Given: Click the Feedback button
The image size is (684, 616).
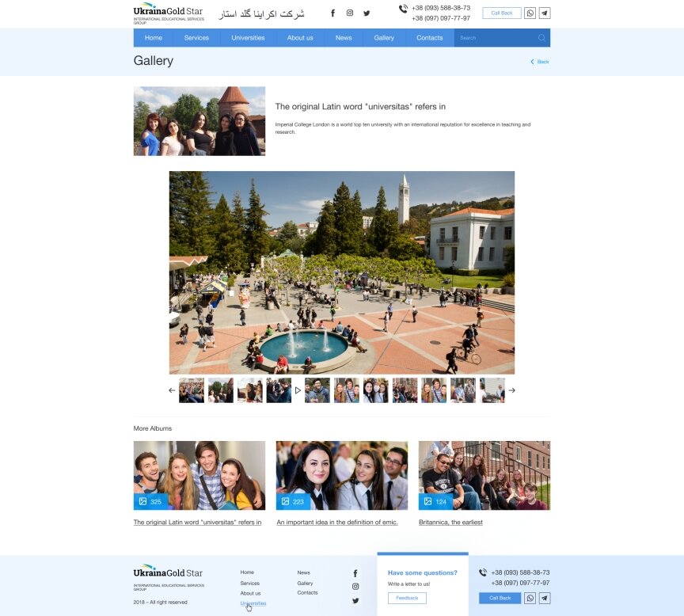Looking at the screenshot, I should coord(407,598).
